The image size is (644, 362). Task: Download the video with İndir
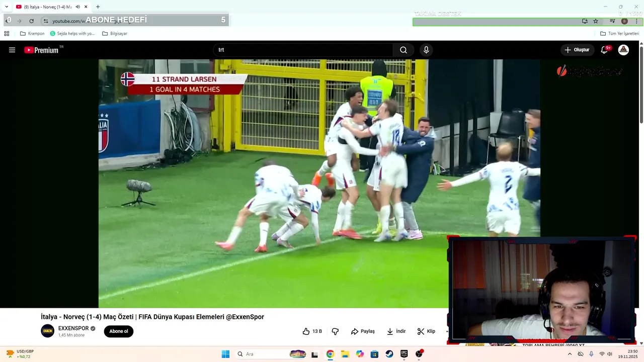pos(396,331)
